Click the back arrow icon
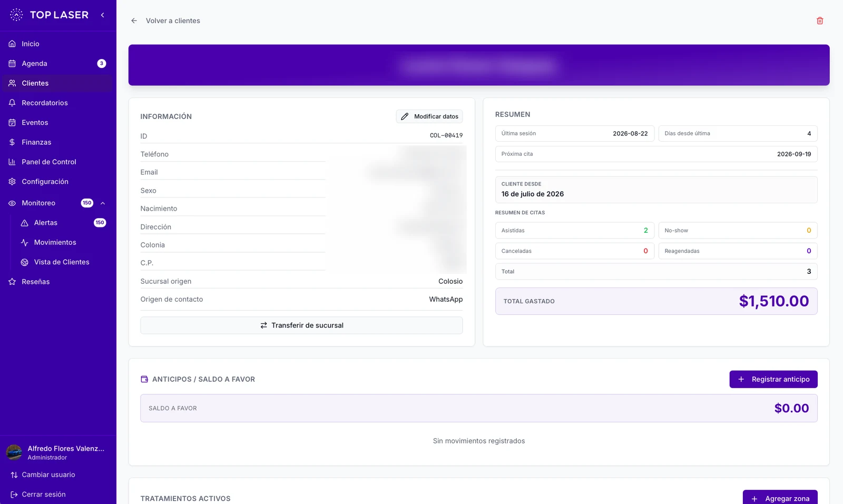Viewport: 843px width, 504px height. 134,21
